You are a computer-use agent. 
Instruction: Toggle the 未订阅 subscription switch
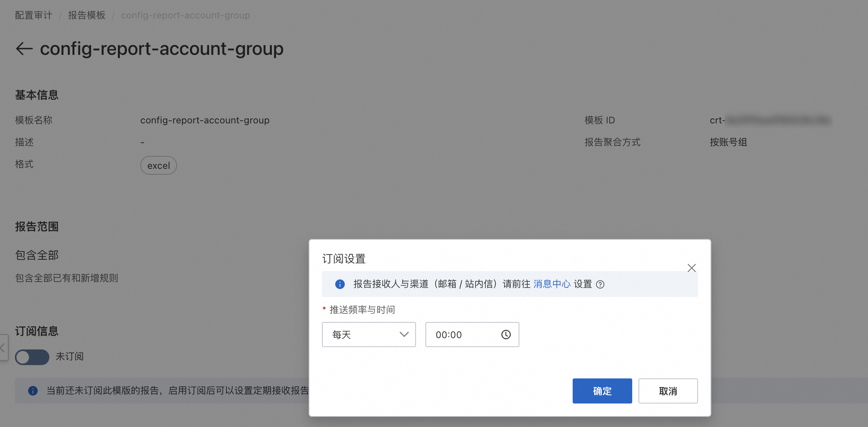(x=32, y=357)
